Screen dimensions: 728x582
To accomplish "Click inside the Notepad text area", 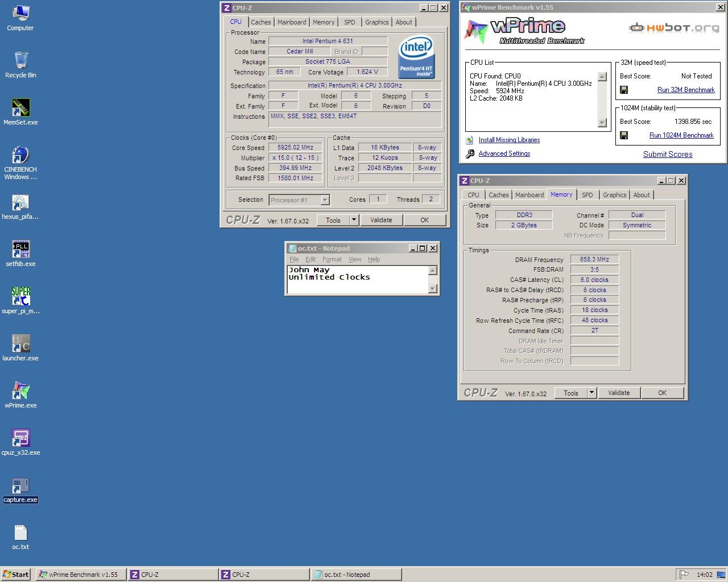I will point(357,280).
